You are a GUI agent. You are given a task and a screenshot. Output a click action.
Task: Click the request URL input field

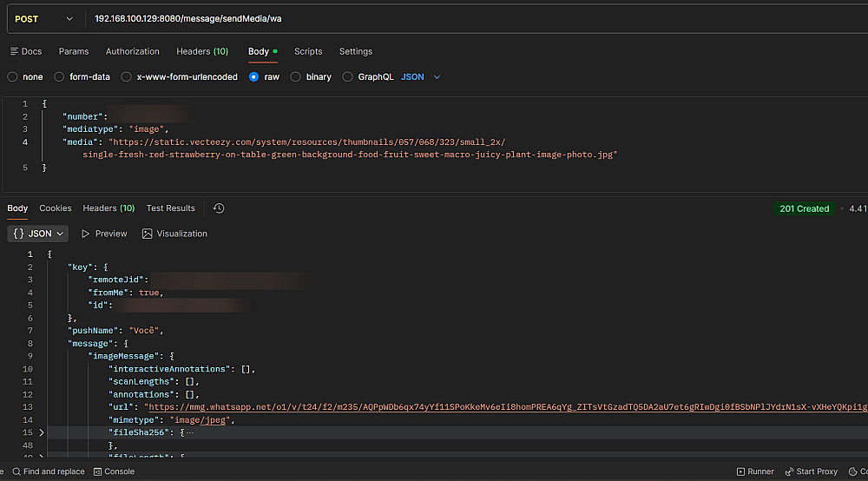(x=434, y=18)
